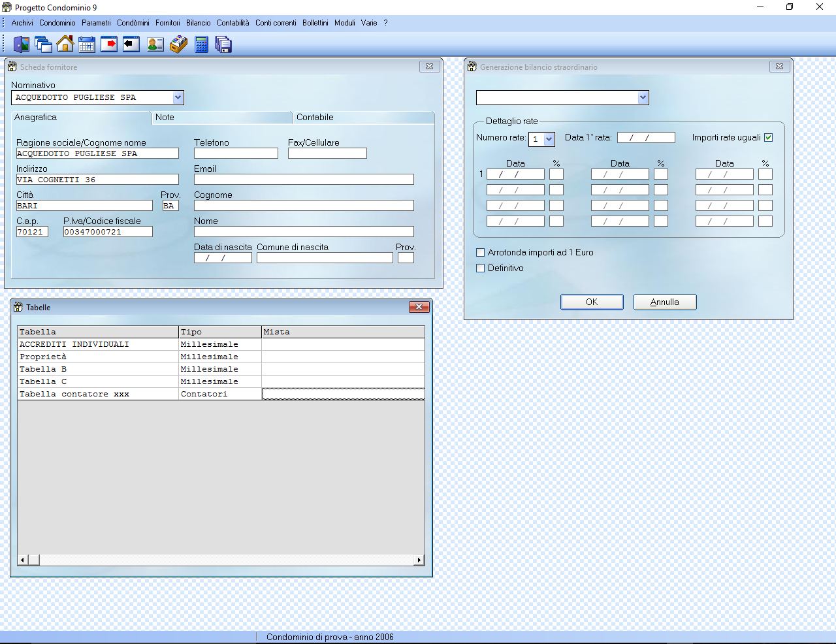836x644 pixels.
Task: Toggle Importi rate uguali checkbox
Action: 768,137
